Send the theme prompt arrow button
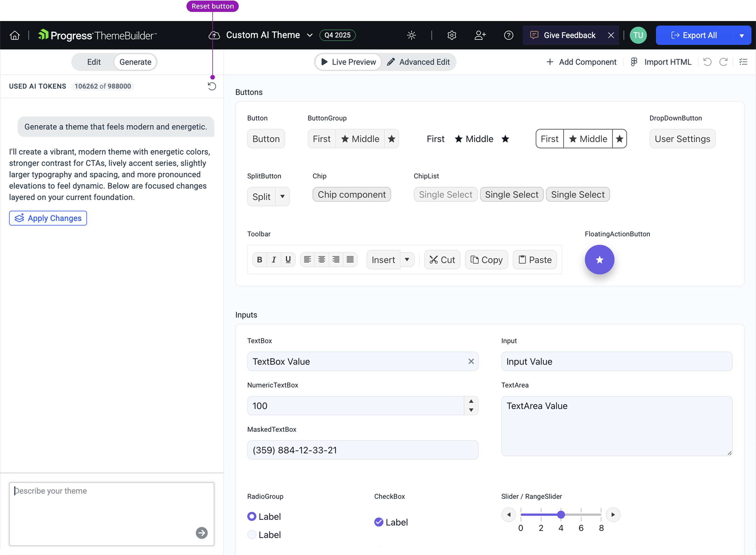The image size is (756, 555). (x=202, y=533)
